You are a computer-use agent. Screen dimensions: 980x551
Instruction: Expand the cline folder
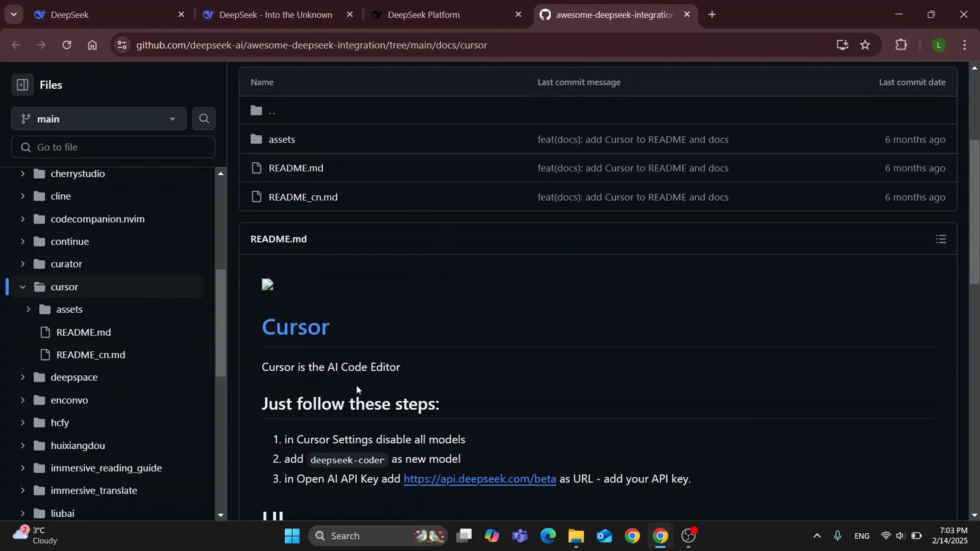23,197
